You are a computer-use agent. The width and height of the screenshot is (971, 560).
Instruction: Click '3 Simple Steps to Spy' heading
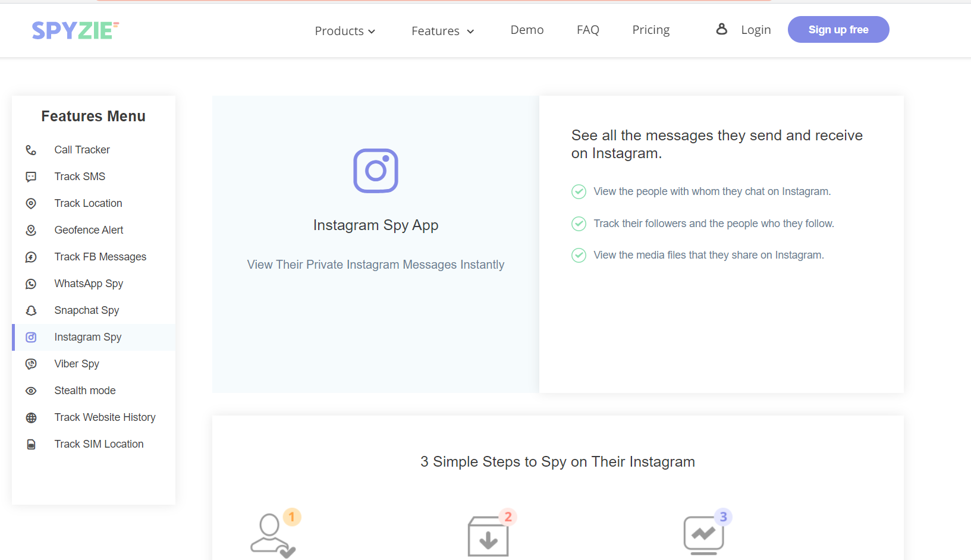tap(558, 462)
